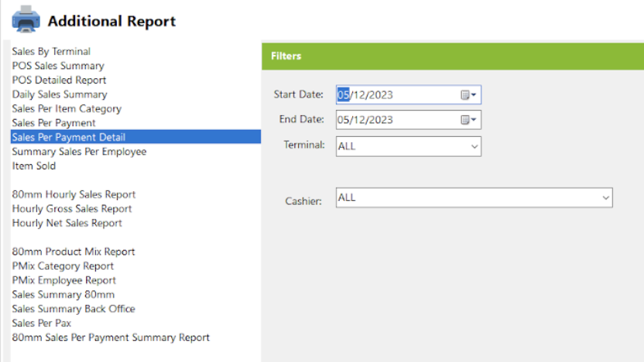Click the printer icon beside Additional Report
Screen dimensions: 644x362
(x=26, y=19)
